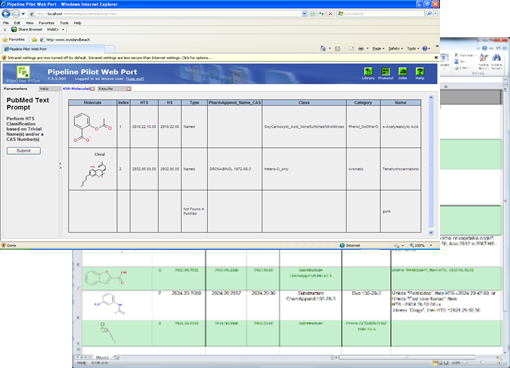This screenshot has width=510, height=368.
Task: Open the address bar history dropdown arrow
Action: pyautogui.click(x=304, y=14)
